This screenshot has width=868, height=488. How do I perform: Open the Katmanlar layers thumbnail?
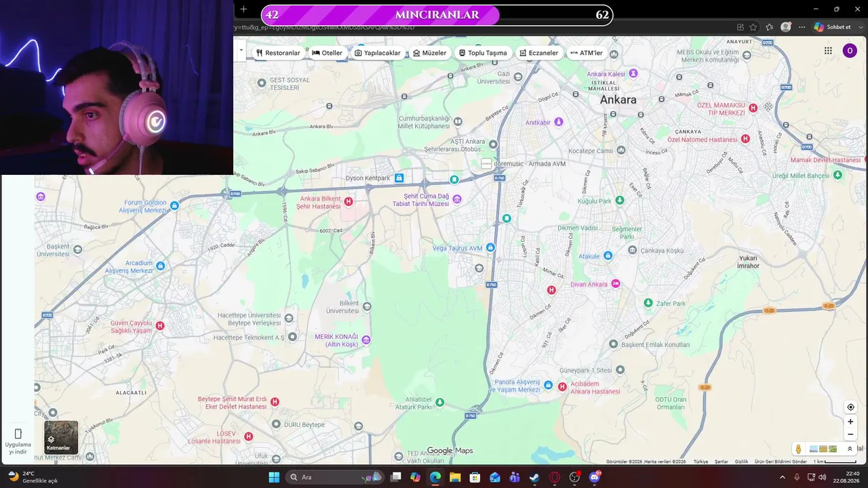coord(61,437)
